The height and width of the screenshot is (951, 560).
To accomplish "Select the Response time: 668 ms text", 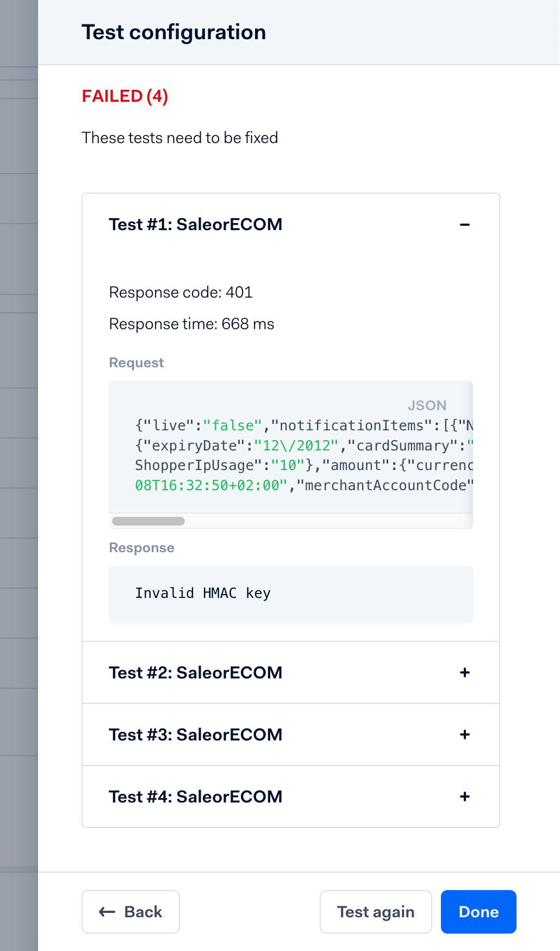I will pos(191,324).
